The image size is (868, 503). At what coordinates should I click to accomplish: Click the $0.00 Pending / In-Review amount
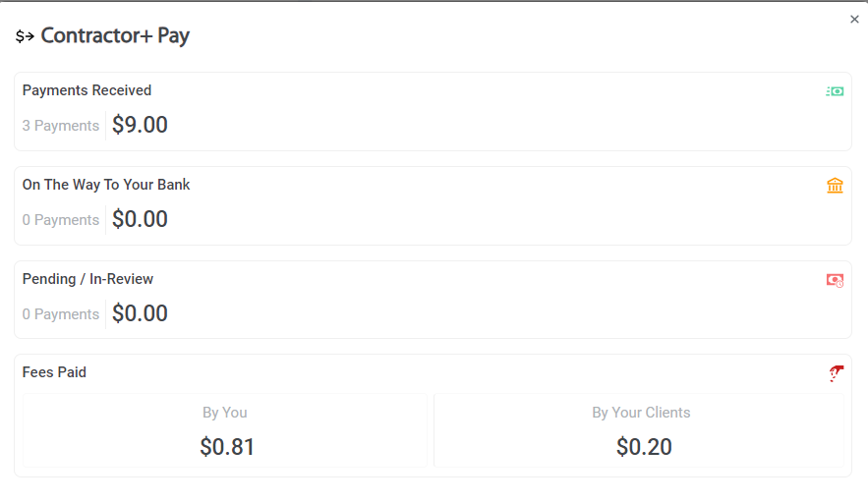pyautogui.click(x=140, y=313)
